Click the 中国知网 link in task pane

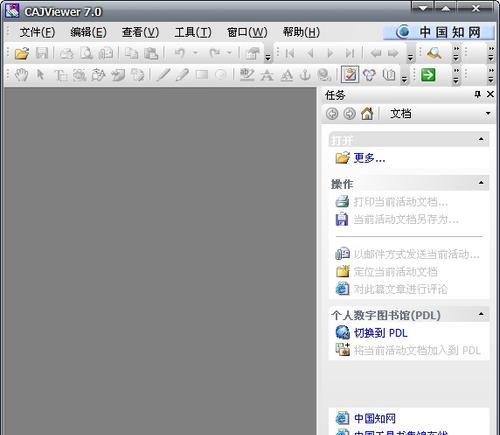tap(375, 418)
